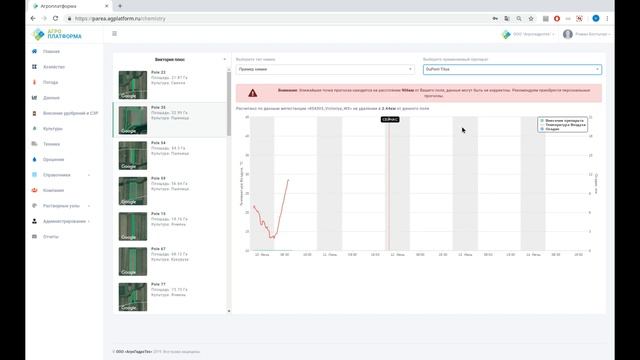The height and width of the screenshot is (360, 640).
Task: Open a new browser tab
Action: point(120,6)
